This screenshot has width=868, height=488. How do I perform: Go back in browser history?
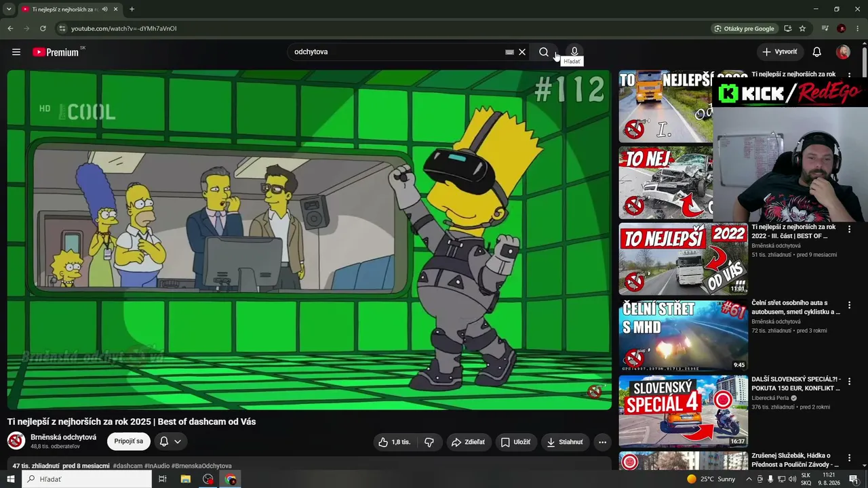tap(10, 28)
